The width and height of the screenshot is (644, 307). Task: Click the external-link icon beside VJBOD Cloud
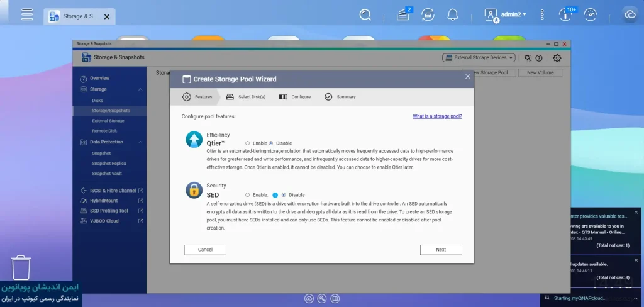pos(140,221)
